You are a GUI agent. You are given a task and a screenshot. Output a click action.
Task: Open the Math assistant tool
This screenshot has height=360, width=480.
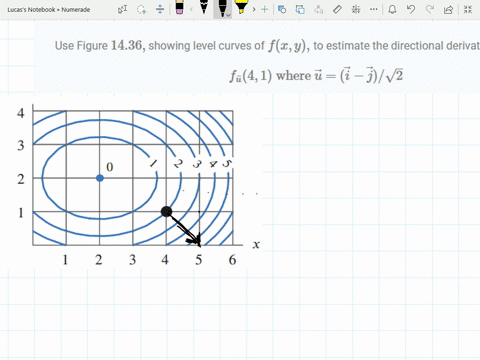tap(356, 9)
